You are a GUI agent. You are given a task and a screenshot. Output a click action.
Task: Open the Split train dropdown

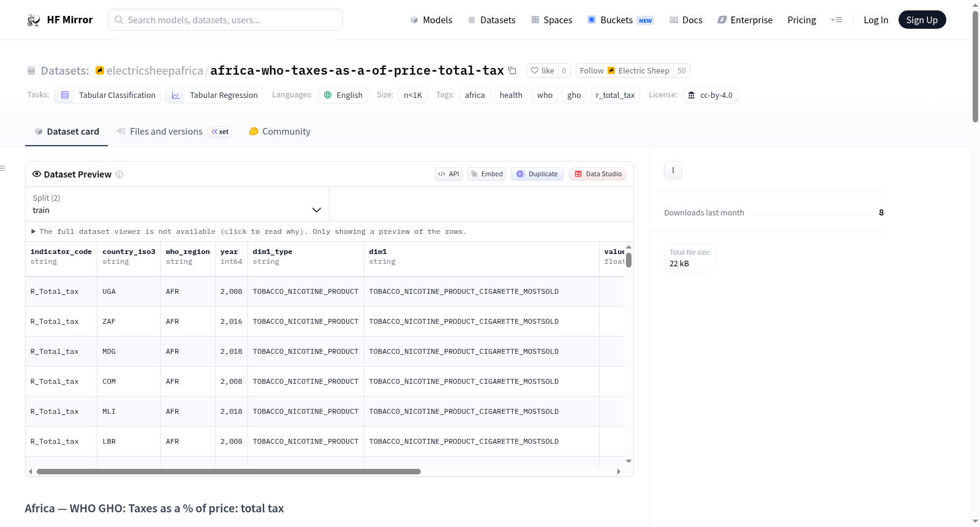[178, 204]
